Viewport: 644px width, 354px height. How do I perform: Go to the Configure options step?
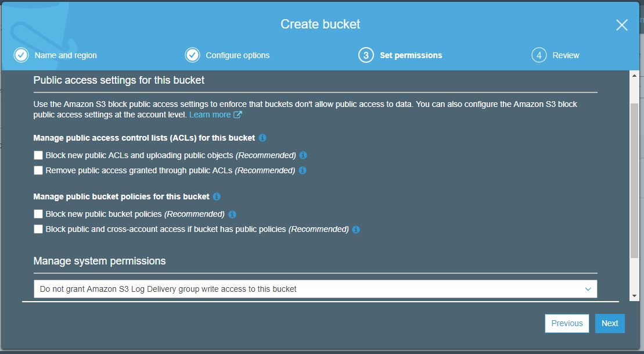pyautogui.click(x=238, y=55)
